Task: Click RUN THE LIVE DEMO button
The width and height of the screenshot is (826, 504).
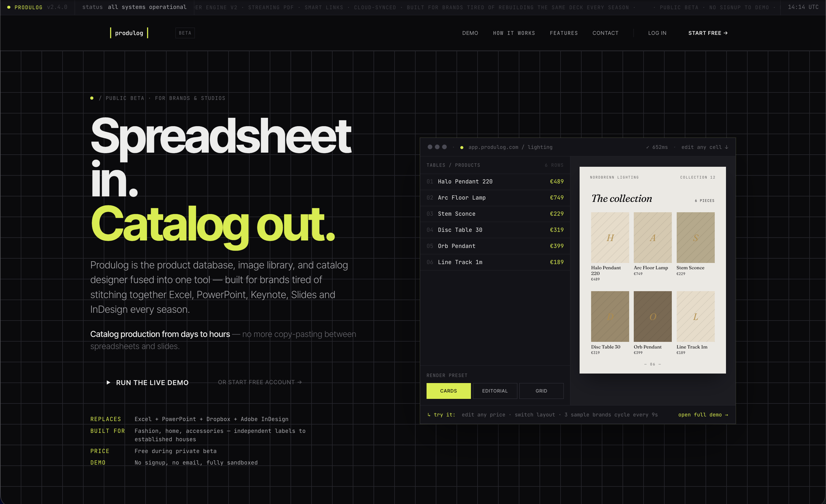Action: pyautogui.click(x=148, y=382)
